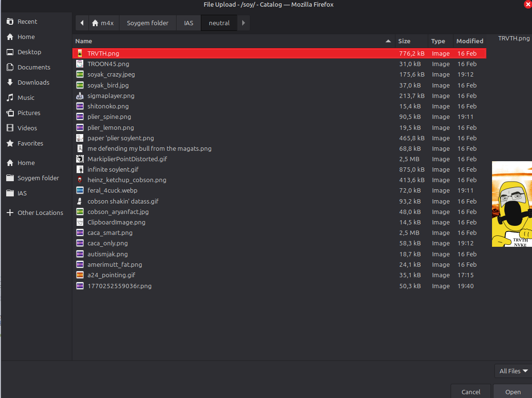The image size is (532, 398).
Task: Open the Documents sidebar location
Action: coord(33,68)
